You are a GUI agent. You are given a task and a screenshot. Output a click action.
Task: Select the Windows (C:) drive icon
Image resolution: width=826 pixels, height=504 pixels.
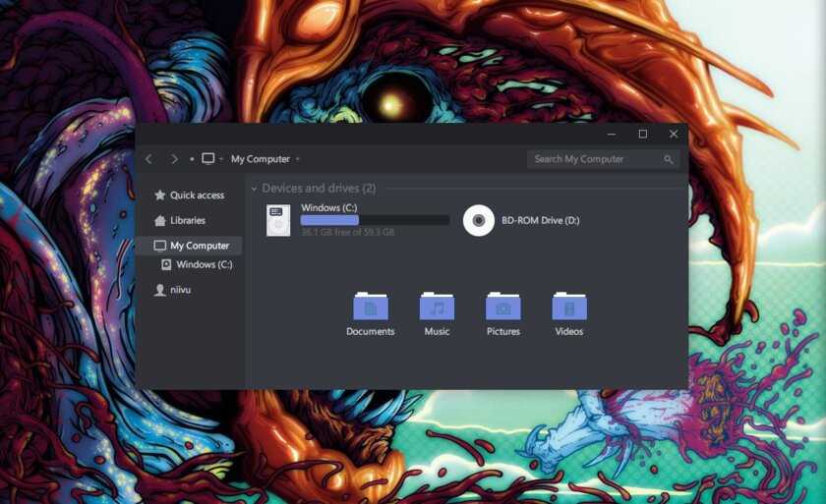(278, 220)
